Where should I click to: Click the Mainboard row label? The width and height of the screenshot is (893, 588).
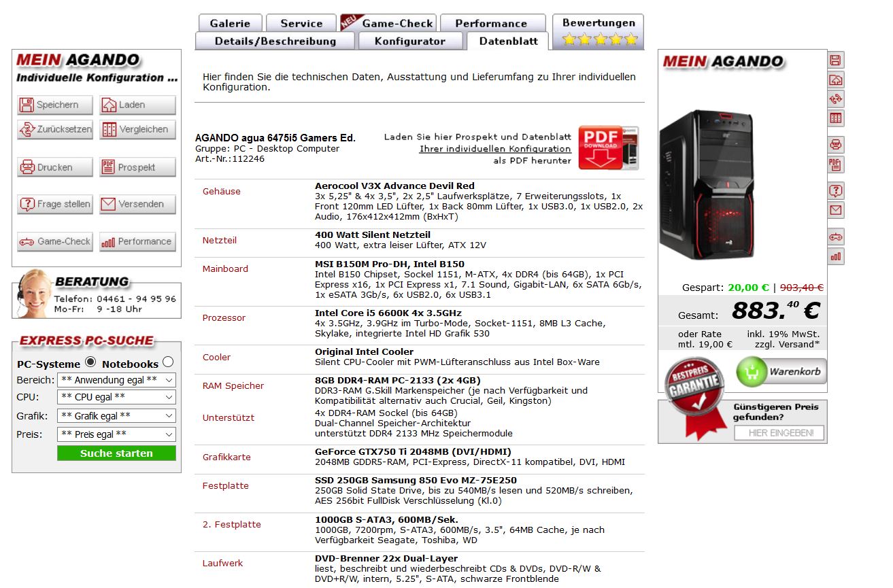(x=225, y=269)
